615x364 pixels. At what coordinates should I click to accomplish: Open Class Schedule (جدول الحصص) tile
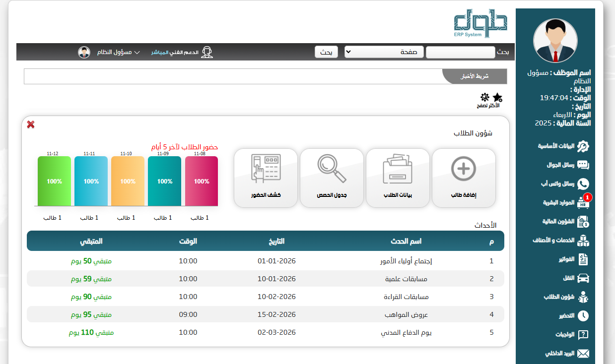332,178
